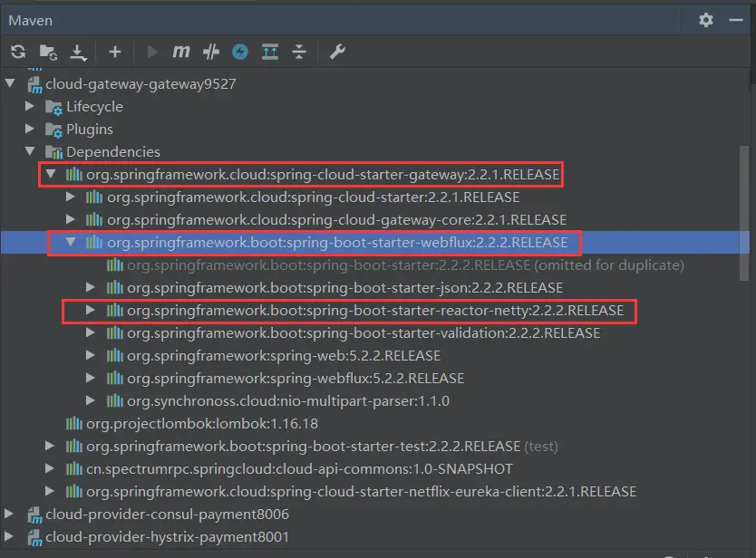This screenshot has height=558, width=756.
Task: Collapse cloud-gateway-gateway9527 module node
Action: [x=10, y=83]
